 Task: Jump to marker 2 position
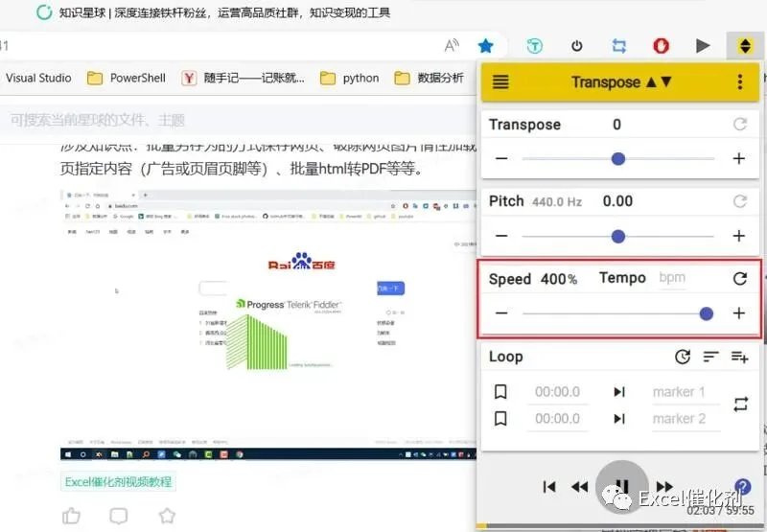[619, 419]
